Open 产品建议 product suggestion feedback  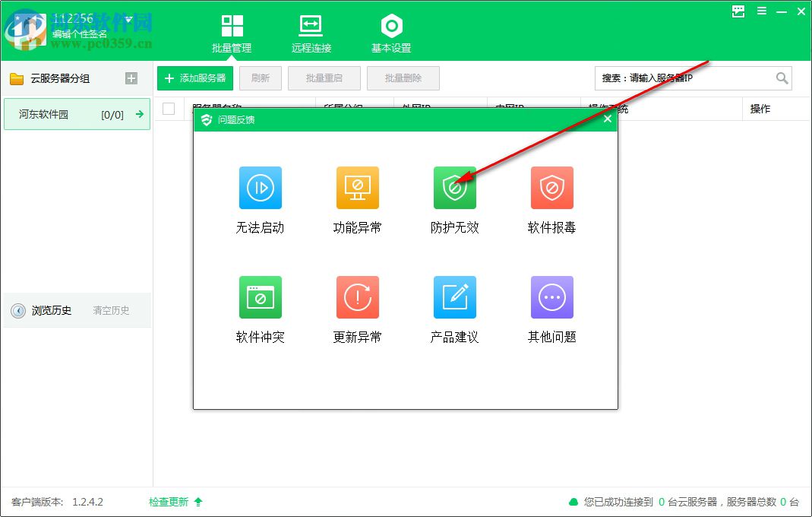click(x=455, y=297)
